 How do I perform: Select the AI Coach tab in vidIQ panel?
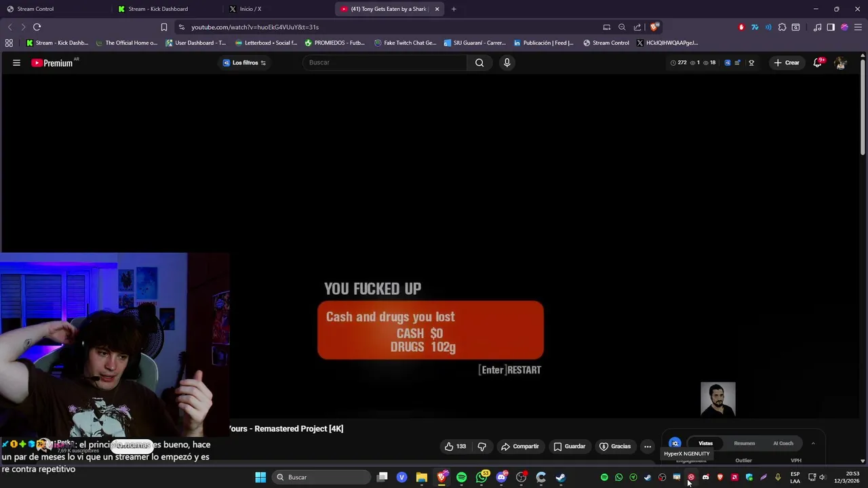pyautogui.click(x=783, y=443)
